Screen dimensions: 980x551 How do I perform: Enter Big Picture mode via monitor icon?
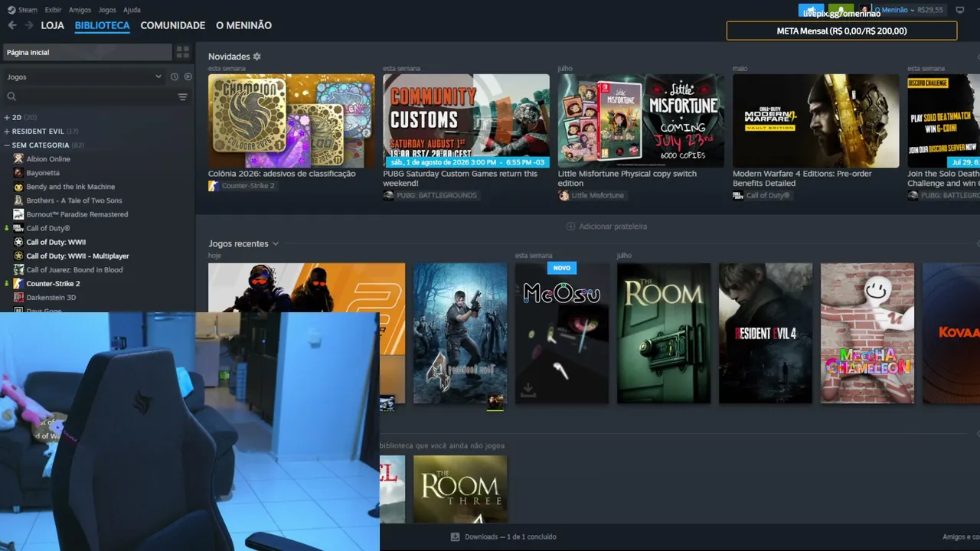coord(960,10)
